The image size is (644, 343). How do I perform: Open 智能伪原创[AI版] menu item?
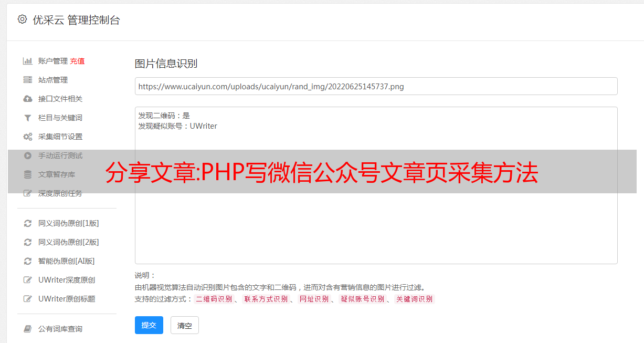[x=66, y=261]
